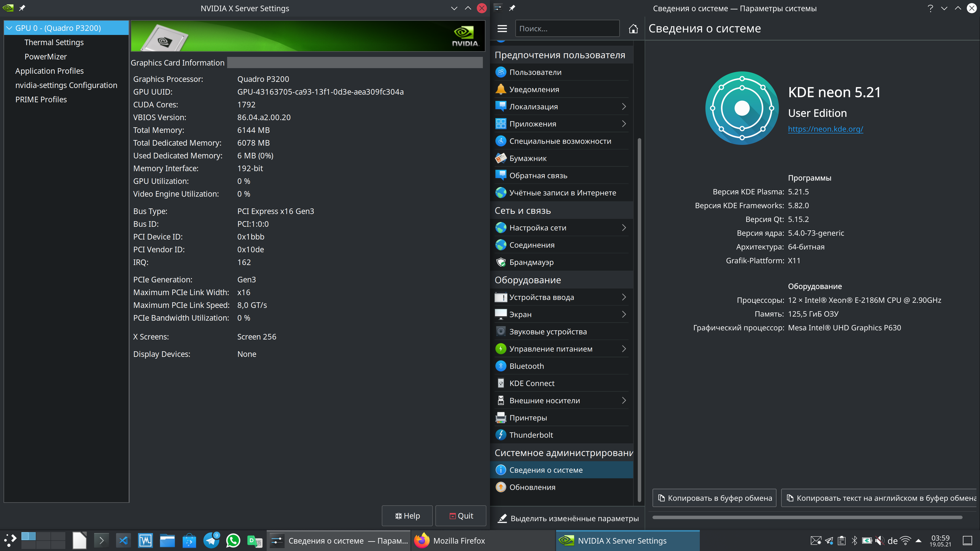The width and height of the screenshot is (980, 551).
Task: Click the Help button in NVIDIA settings
Action: 407,516
